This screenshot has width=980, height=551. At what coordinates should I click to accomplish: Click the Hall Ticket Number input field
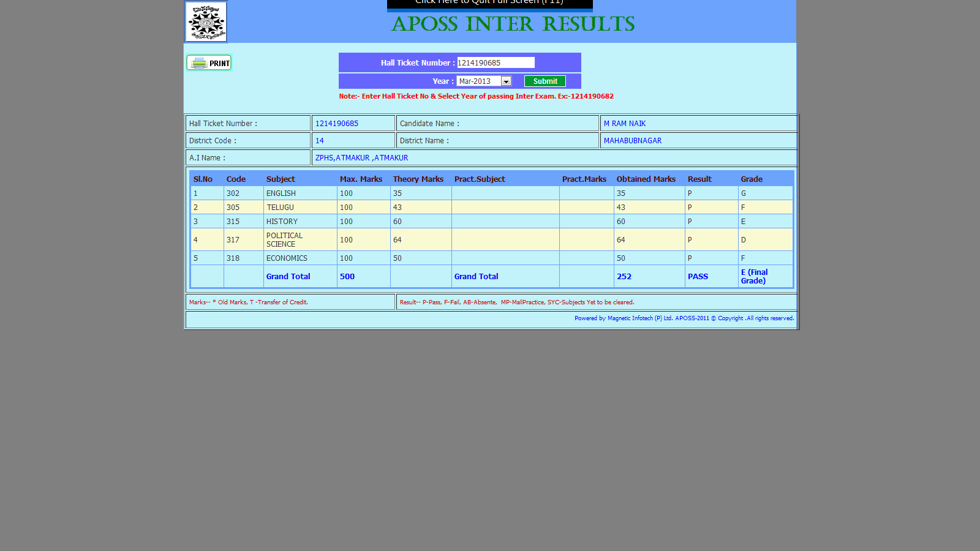point(496,62)
